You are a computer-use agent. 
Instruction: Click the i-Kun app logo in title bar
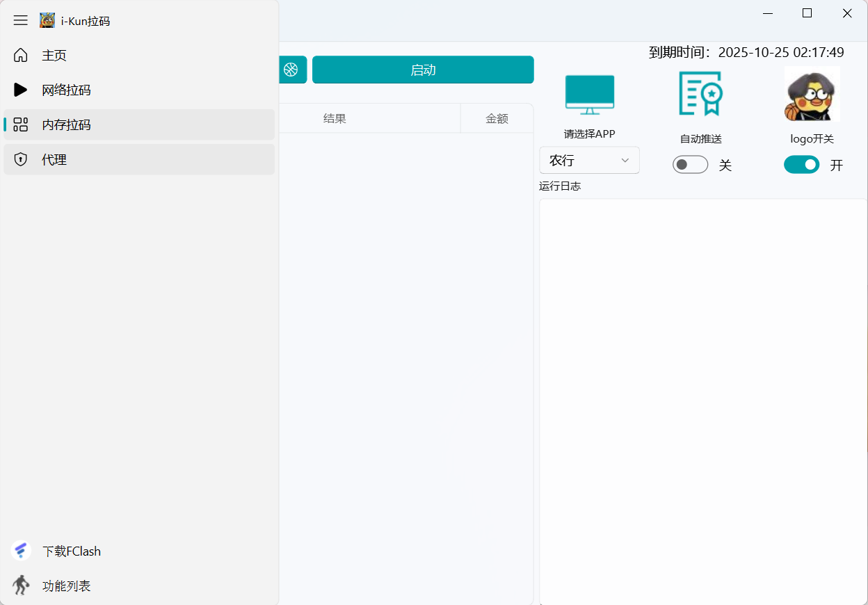coord(47,21)
